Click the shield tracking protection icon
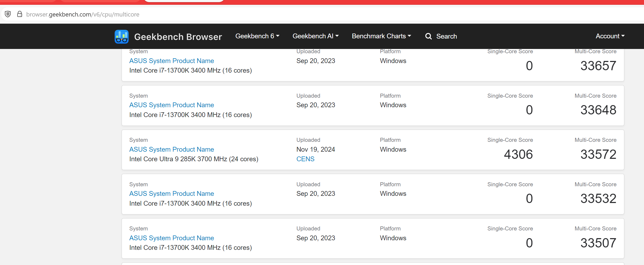 (x=8, y=14)
